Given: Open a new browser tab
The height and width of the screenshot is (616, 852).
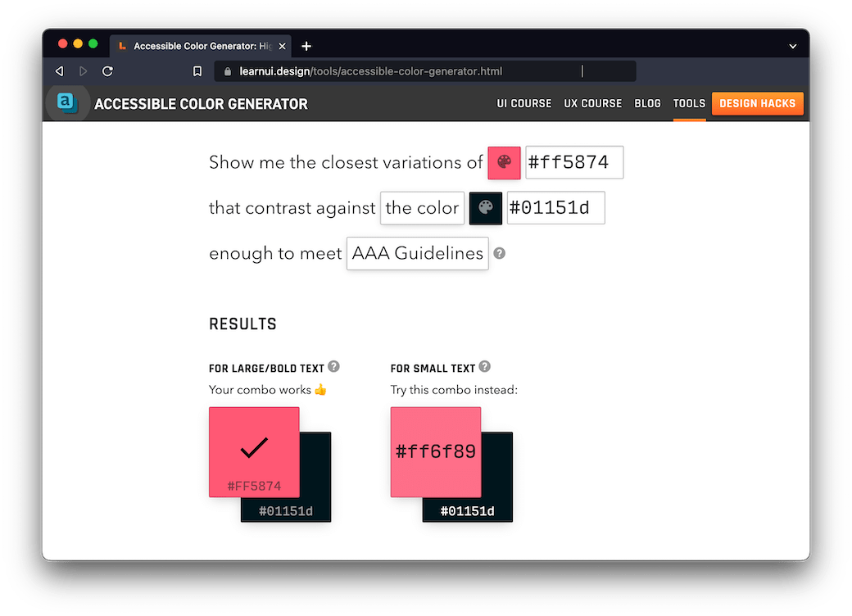Looking at the screenshot, I should 306,46.
